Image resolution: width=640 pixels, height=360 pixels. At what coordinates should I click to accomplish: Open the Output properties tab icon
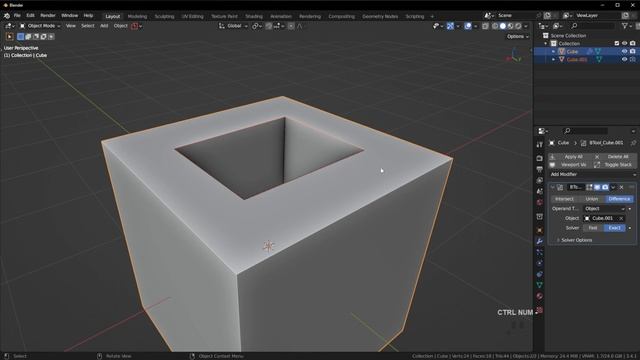click(x=540, y=169)
